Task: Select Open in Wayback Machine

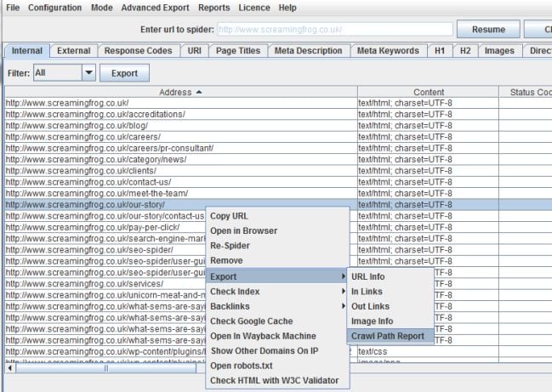Action: tap(263, 336)
